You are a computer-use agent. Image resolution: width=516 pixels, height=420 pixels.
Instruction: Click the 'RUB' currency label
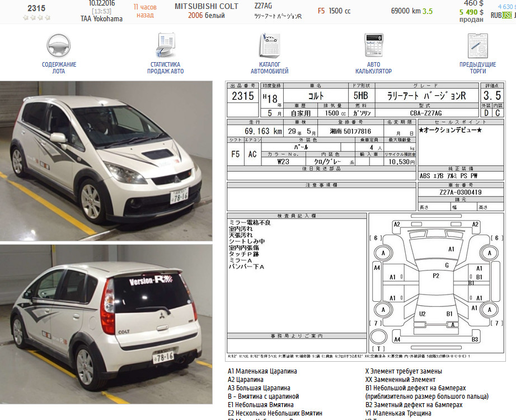[x=496, y=15]
